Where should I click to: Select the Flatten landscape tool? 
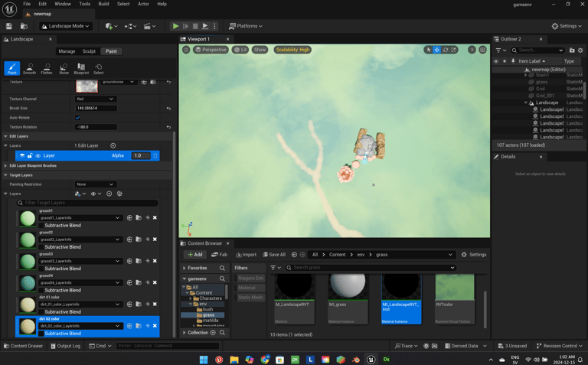pos(47,68)
